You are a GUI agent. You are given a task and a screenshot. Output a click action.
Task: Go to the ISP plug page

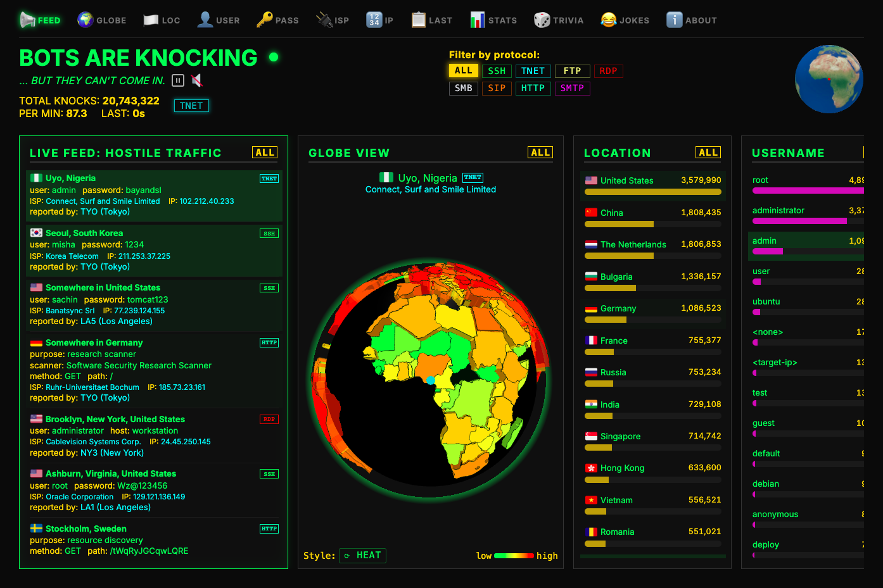click(x=333, y=20)
